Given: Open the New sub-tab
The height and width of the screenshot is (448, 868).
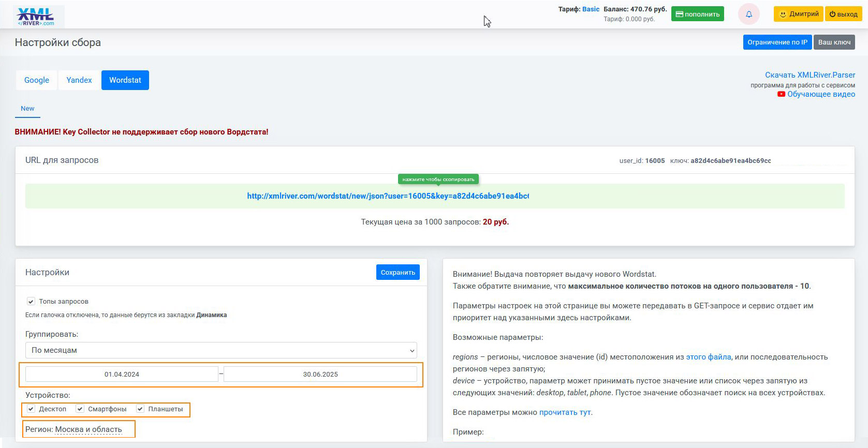Looking at the screenshot, I should coord(27,109).
